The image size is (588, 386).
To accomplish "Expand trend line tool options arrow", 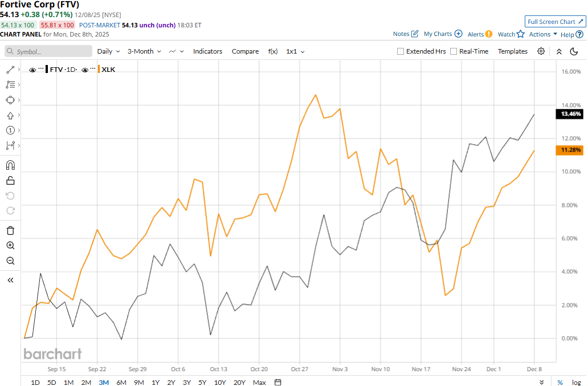I will [19, 70].
